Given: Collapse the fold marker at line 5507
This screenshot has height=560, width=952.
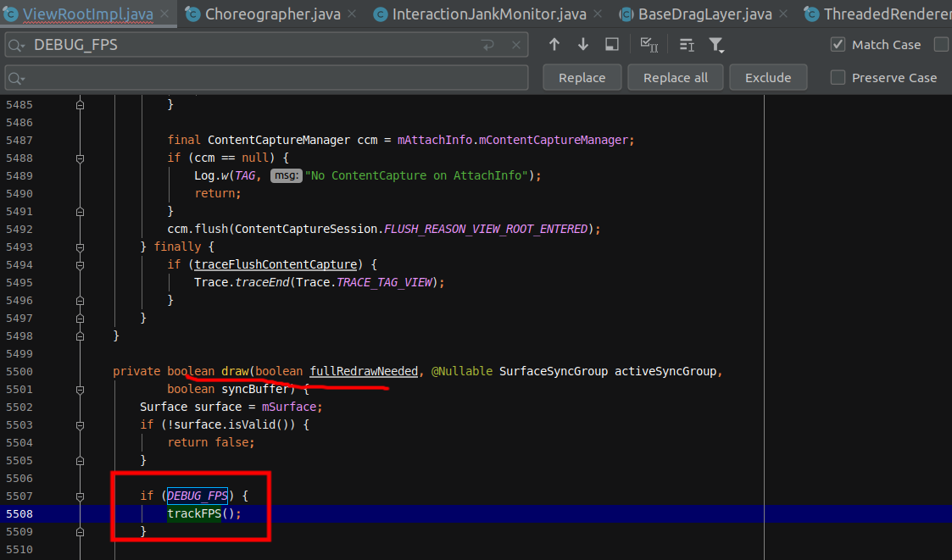Looking at the screenshot, I should coord(80,496).
